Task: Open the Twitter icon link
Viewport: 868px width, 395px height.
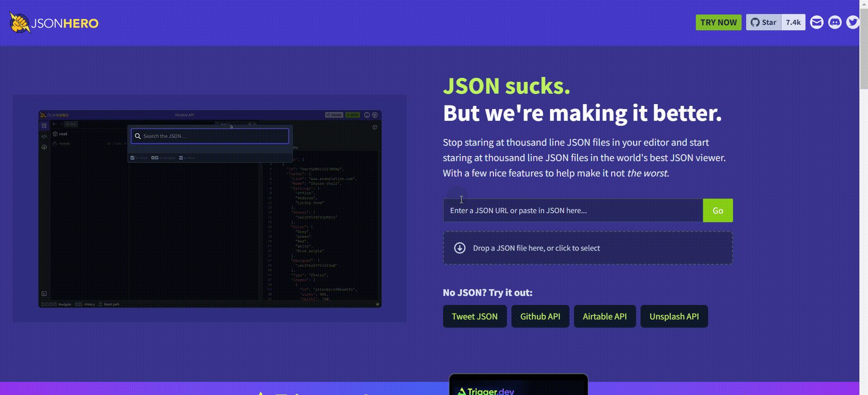Action: tap(853, 22)
